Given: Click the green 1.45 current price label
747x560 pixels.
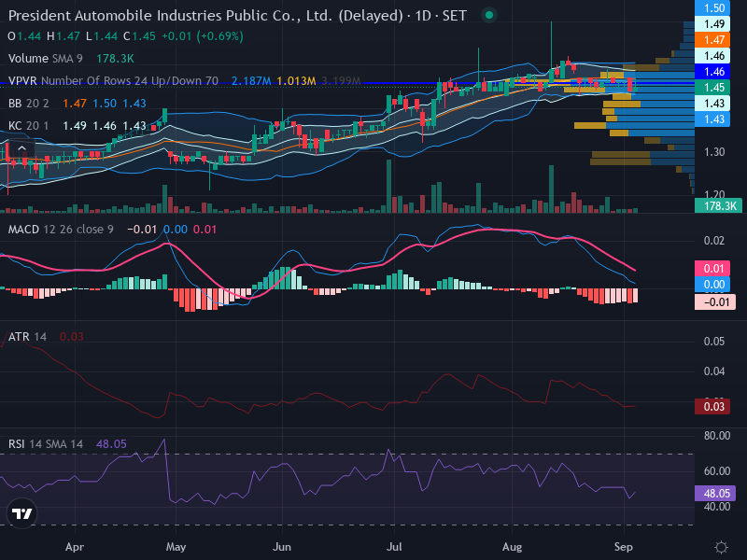Looking at the screenshot, I should click(712, 88).
